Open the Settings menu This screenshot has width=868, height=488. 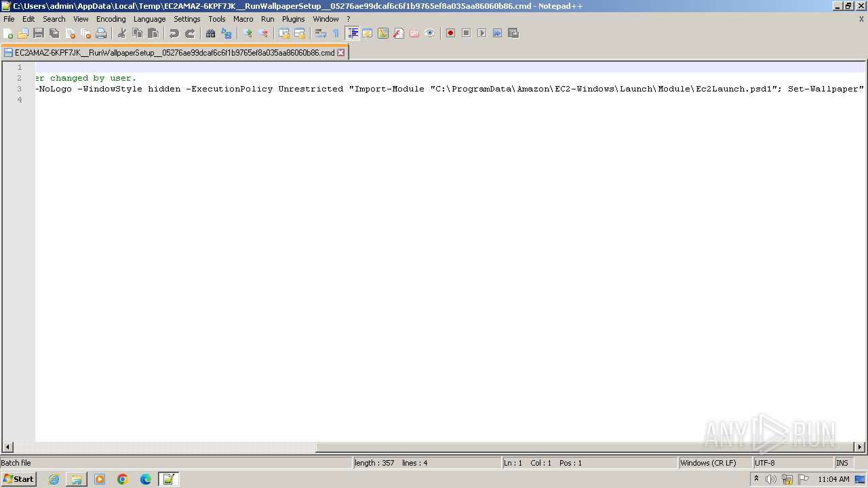[187, 19]
